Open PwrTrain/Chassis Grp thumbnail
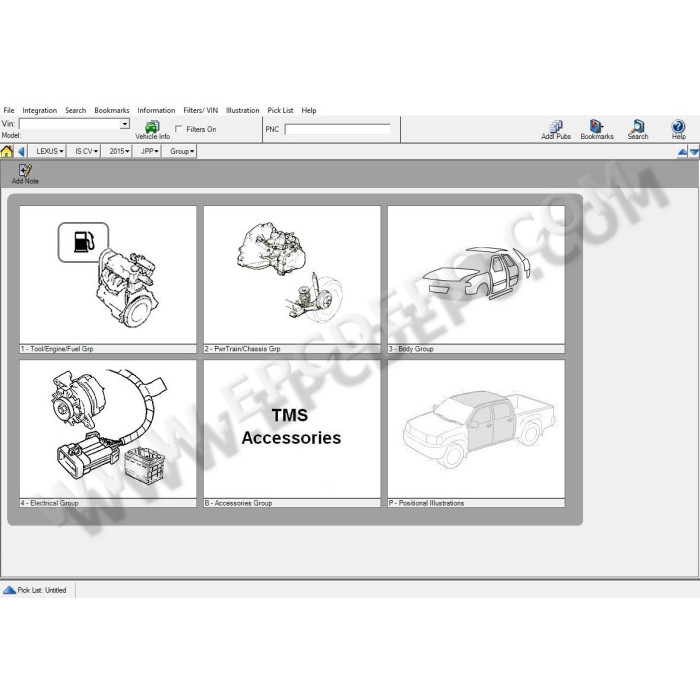 (292, 275)
